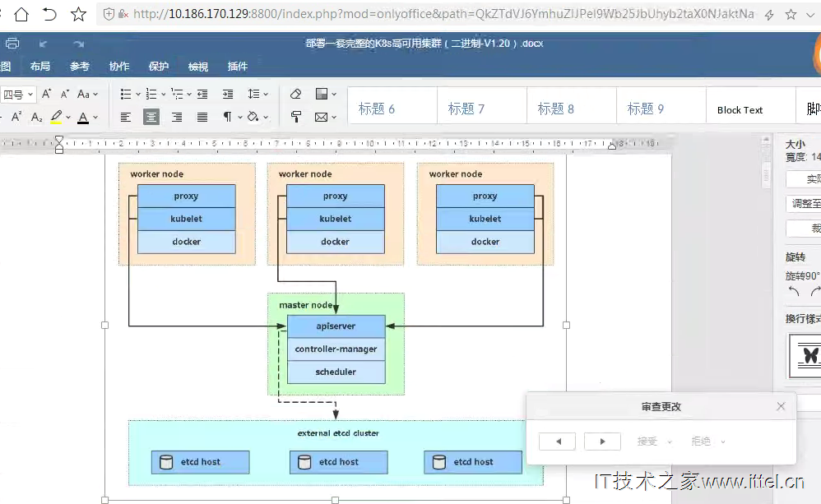
Task: Open the 保护 tab
Action: [x=159, y=67]
